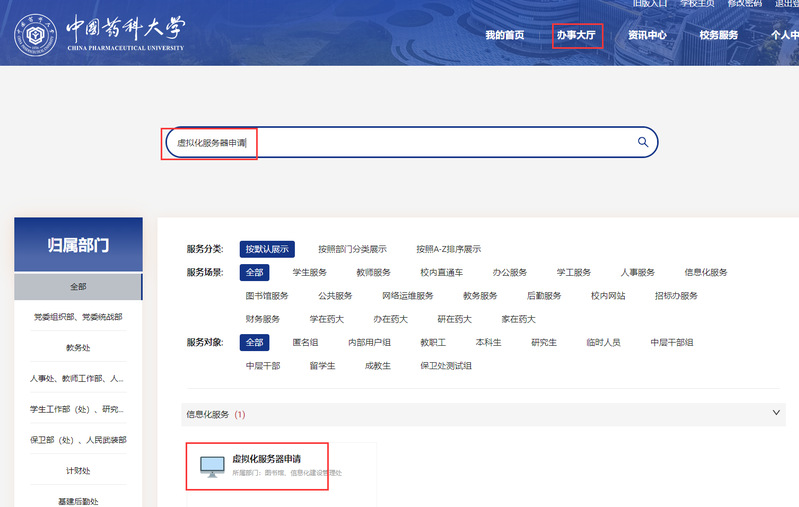The width and height of the screenshot is (799, 507).
Task: Filter services by 信息化服务 scenario
Action: (x=705, y=272)
